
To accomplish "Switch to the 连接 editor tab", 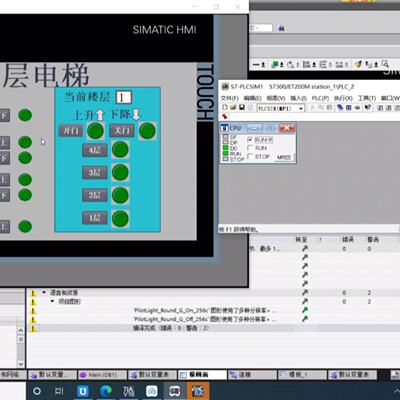I will pyautogui.click(x=252, y=375).
